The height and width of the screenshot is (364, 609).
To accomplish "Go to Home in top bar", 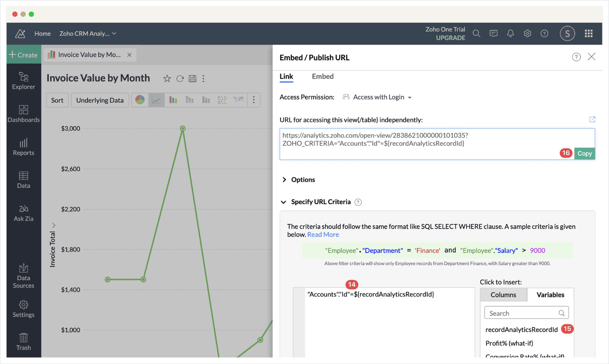I will (x=43, y=33).
